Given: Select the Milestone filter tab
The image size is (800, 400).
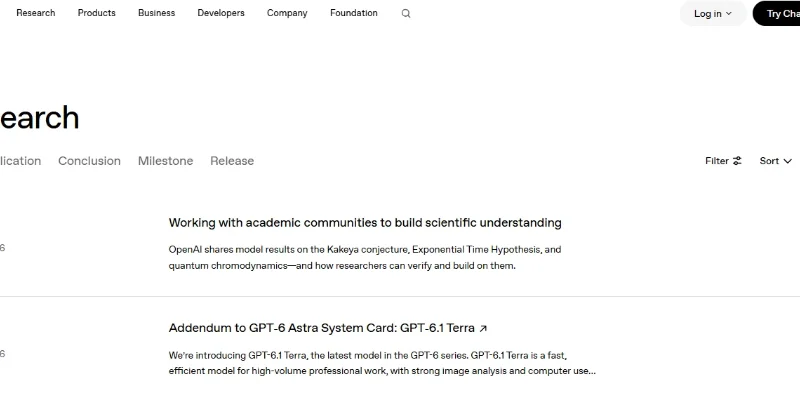Looking at the screenshot, I should coord(165,161).
